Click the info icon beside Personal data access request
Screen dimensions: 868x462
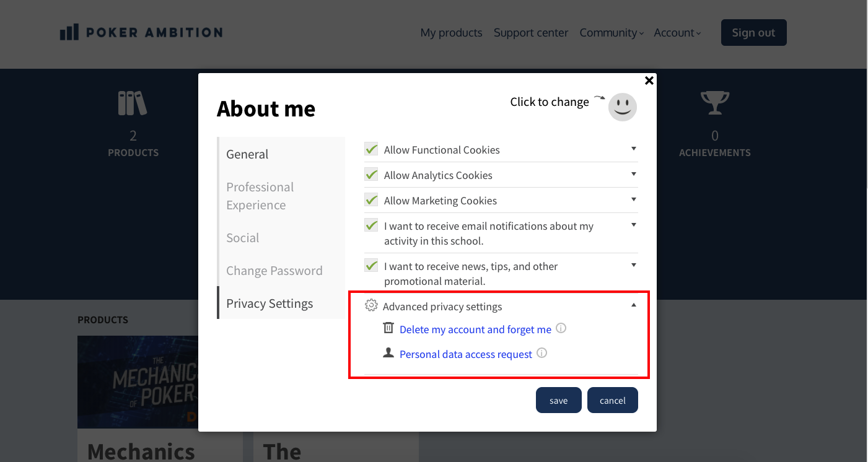[x=541, y=353]
